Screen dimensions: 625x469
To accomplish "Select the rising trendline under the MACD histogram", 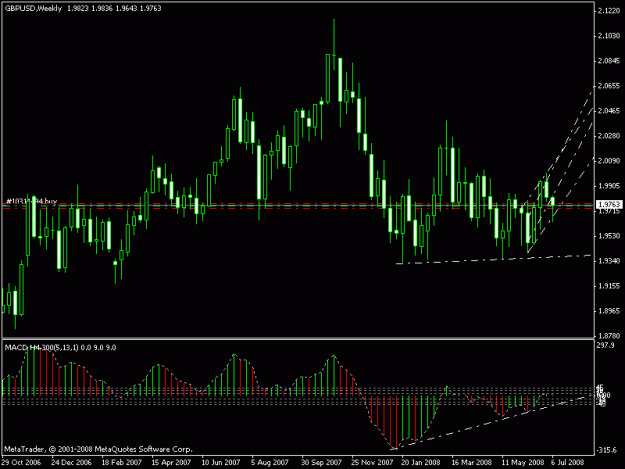I will 490,423.
